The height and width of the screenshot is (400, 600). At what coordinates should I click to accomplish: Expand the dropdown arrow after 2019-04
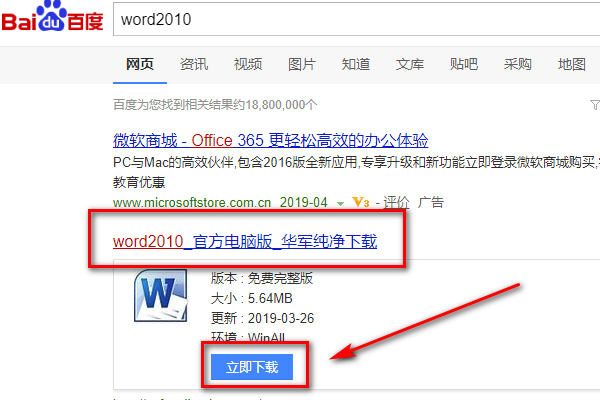click(x=340, y=204)
